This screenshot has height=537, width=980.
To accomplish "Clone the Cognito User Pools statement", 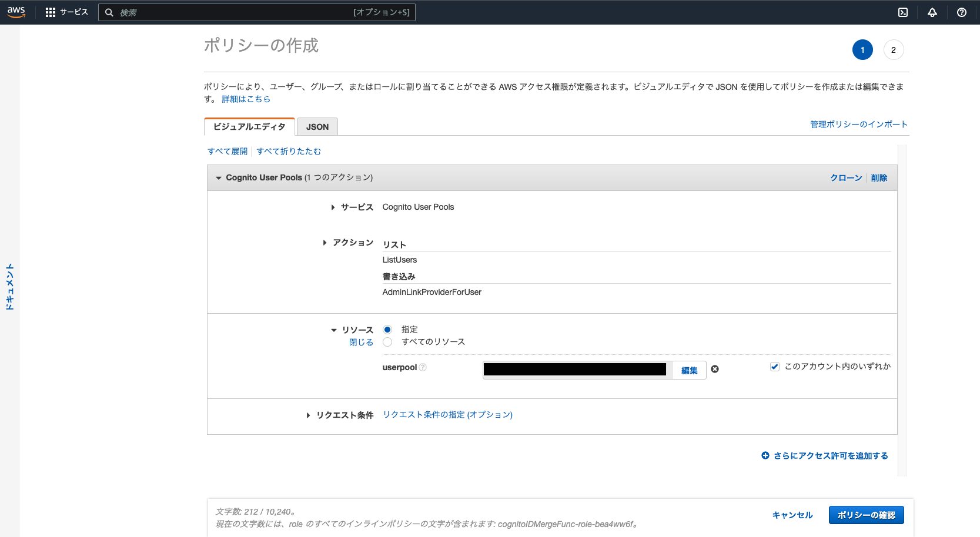I will tap(846, 178).
